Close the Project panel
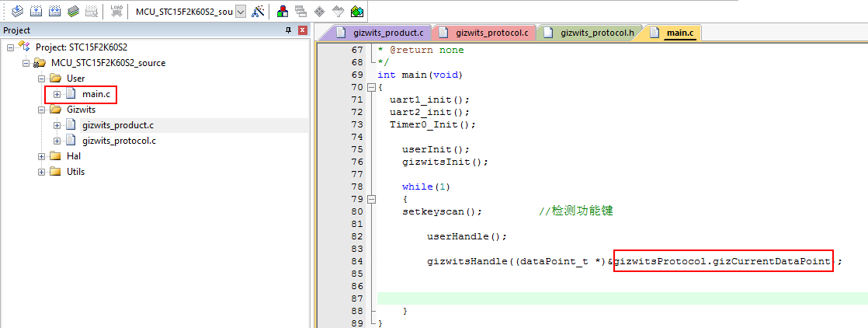The width and height of the screenshot is (868, 328). coord(303,30)
